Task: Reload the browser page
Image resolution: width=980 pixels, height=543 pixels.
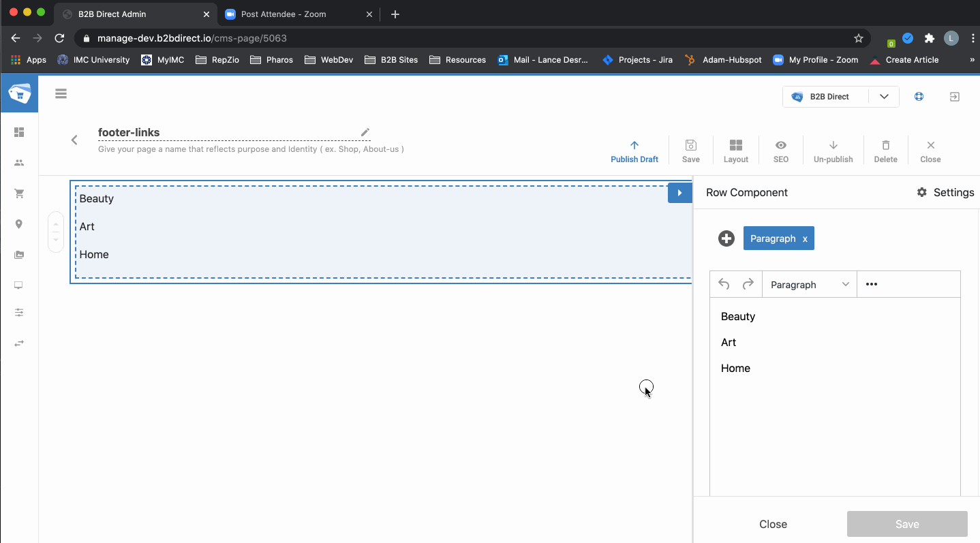Action: 59,38
